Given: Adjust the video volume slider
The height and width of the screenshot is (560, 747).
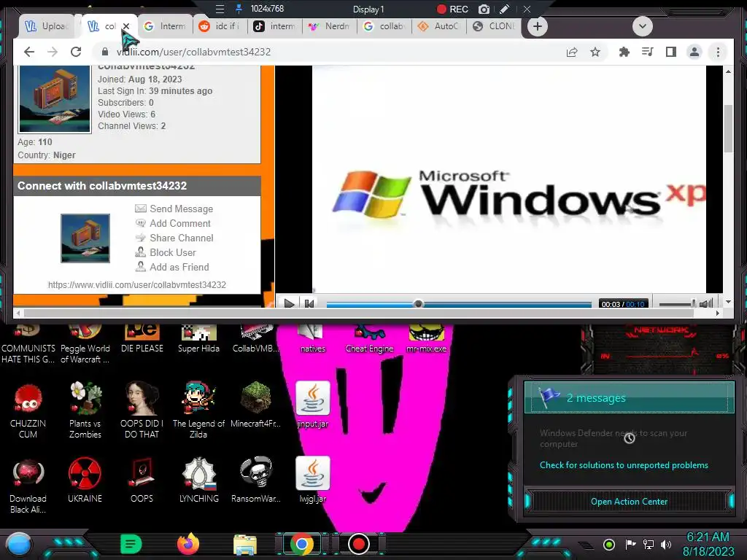Looking at the screenshot, I should [x=676, y=304].
